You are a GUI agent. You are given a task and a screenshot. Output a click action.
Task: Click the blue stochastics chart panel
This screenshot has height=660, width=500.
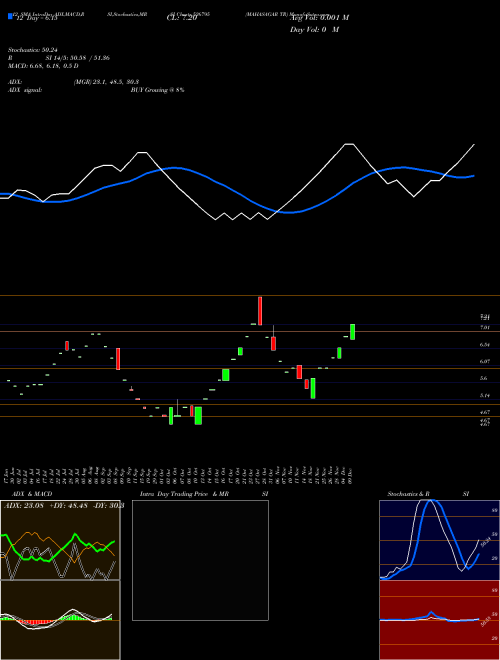pyautogui.click(x=439, y=540)
